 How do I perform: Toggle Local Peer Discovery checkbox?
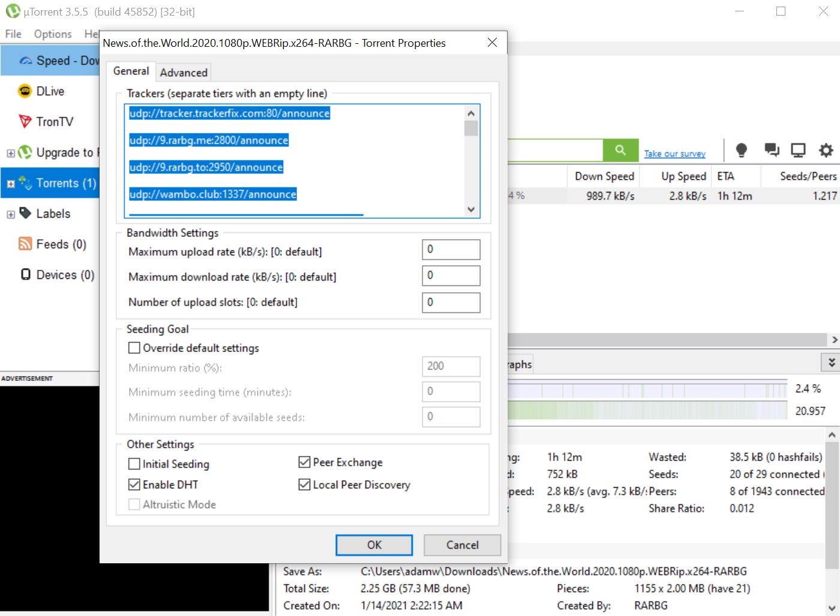304,484
